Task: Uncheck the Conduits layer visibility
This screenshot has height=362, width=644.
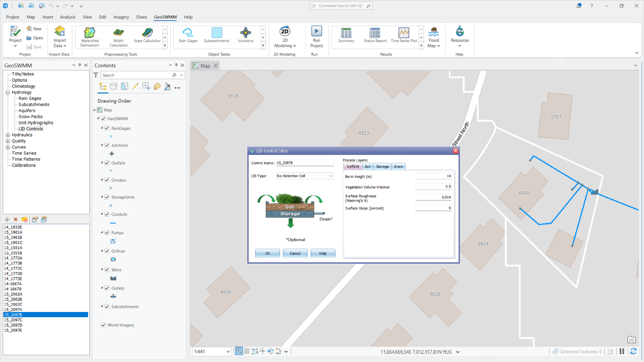Action: [107, 214]
